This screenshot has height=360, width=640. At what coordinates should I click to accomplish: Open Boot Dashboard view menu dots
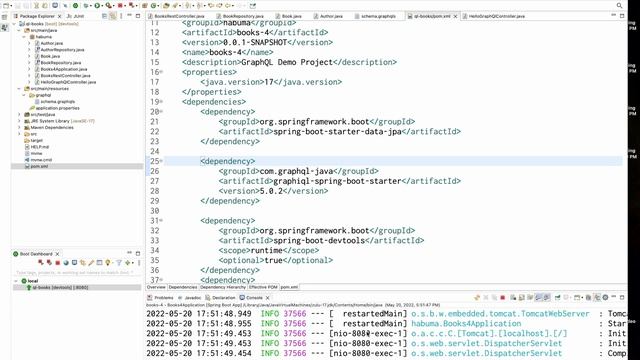pyautogui.click(x=139, y=263)
